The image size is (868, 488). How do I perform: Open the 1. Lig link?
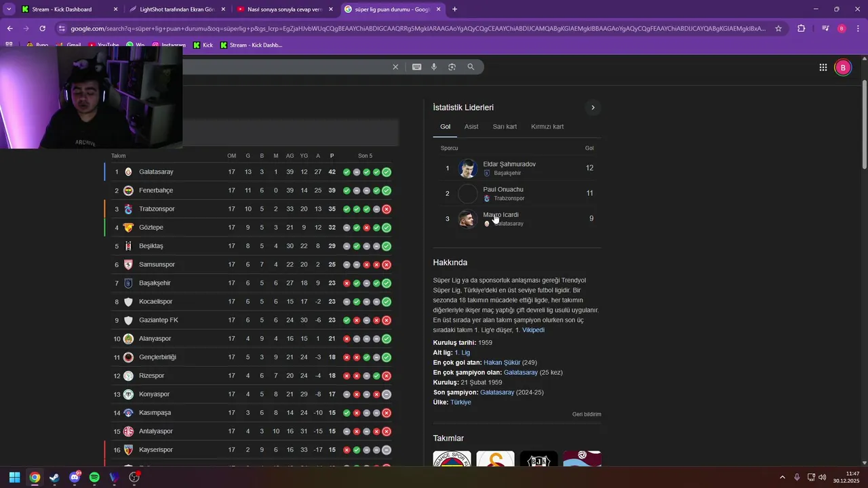462,352
